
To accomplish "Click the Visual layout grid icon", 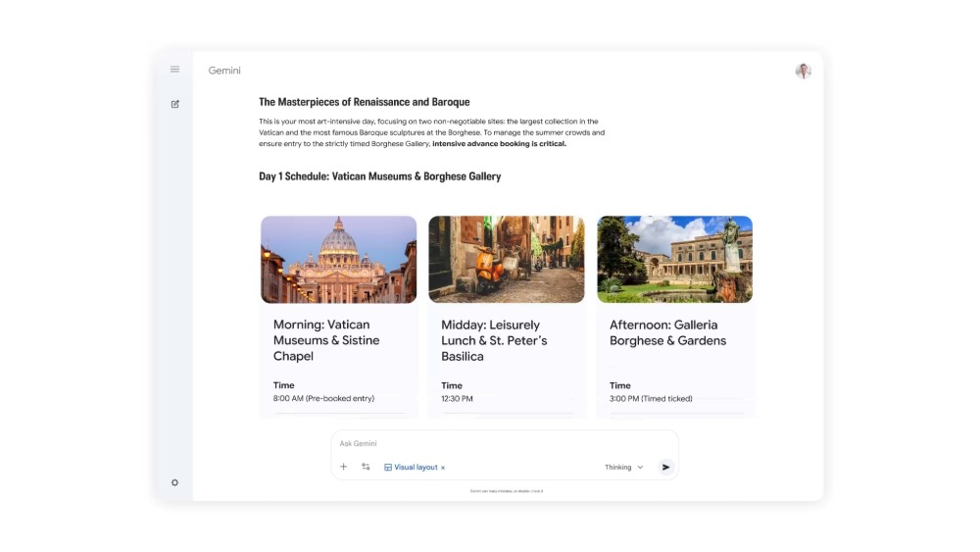I will click(x=388, y=468).
